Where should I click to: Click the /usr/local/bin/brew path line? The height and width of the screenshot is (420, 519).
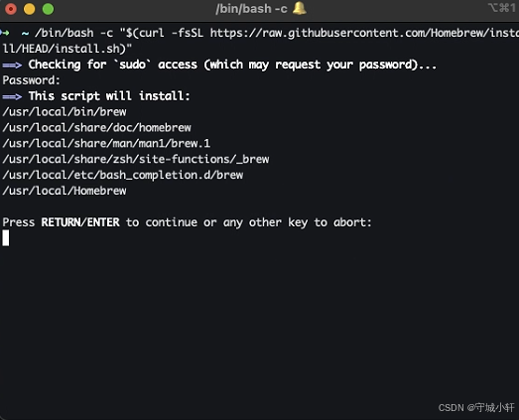[x=65, y=112]
